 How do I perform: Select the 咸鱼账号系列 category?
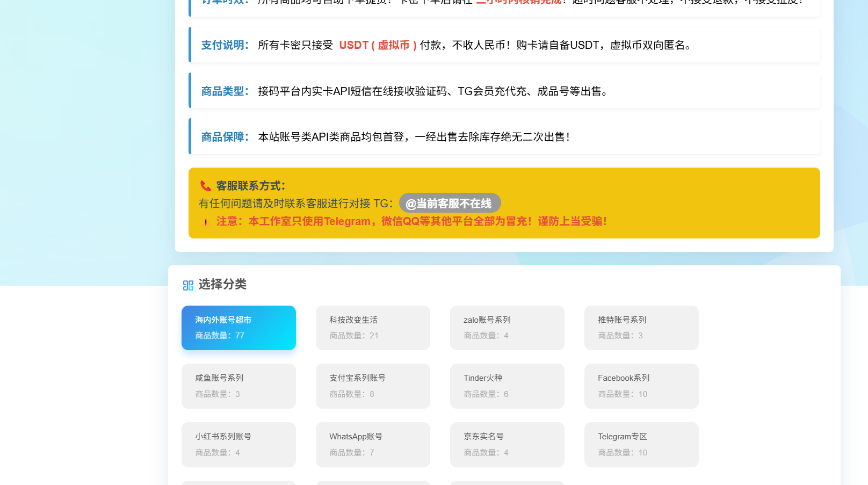coord(238,386)
